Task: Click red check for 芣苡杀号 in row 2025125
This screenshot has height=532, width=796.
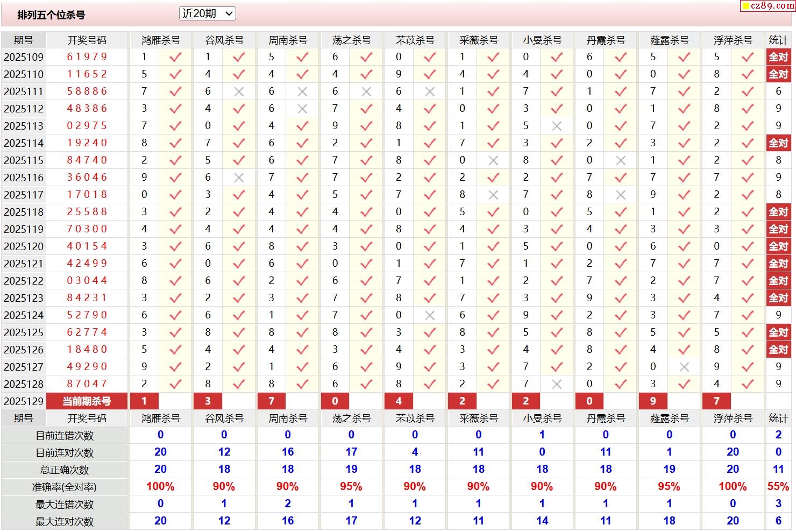Action: pos(430,332)
